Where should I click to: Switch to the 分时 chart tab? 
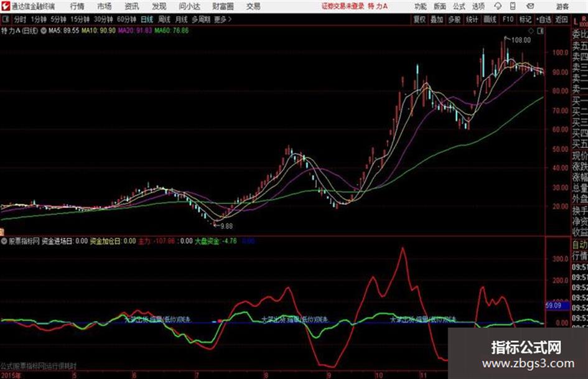tap(20, 19)
